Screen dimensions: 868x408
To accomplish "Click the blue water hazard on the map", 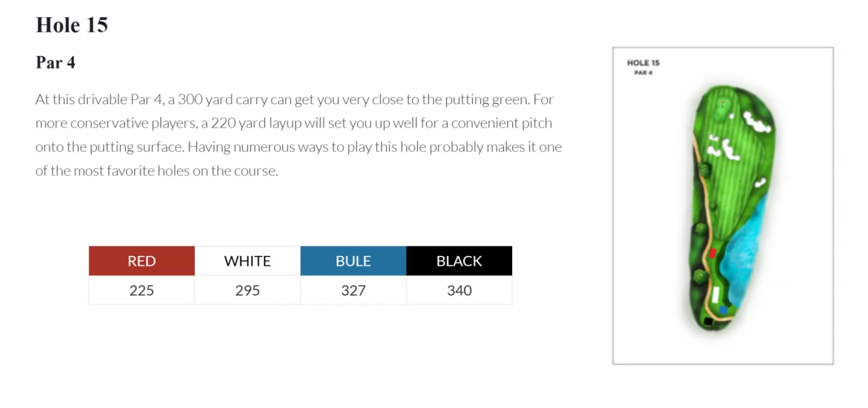I will [x=747, y=254].
